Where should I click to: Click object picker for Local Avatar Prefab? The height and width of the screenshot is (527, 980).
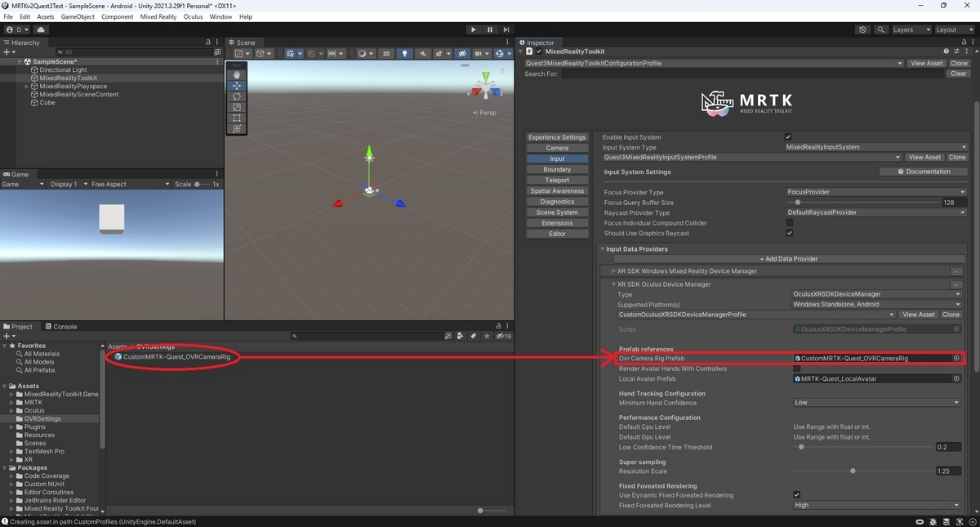click(956, 378)
